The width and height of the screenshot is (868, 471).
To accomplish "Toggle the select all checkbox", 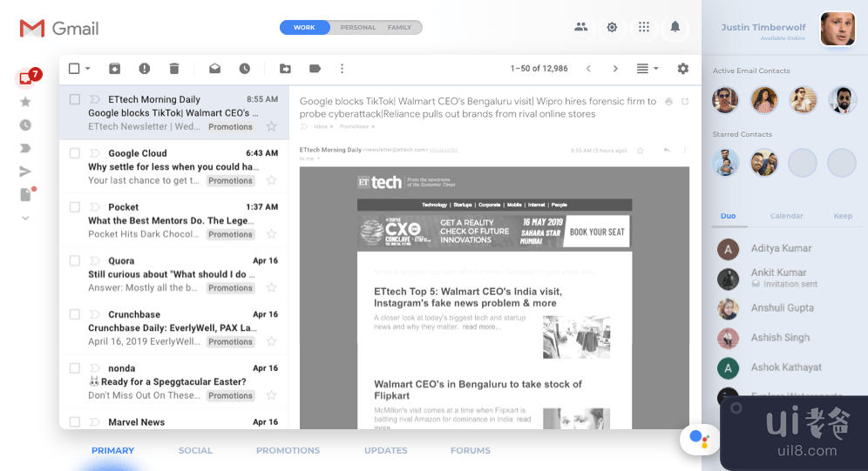I will point(74,69).
